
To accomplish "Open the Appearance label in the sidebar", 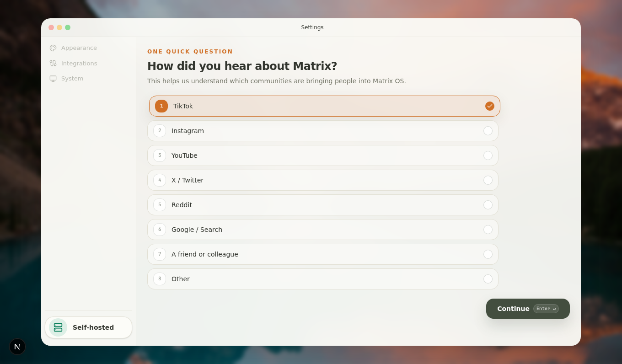I will click(x=79, y=48).
